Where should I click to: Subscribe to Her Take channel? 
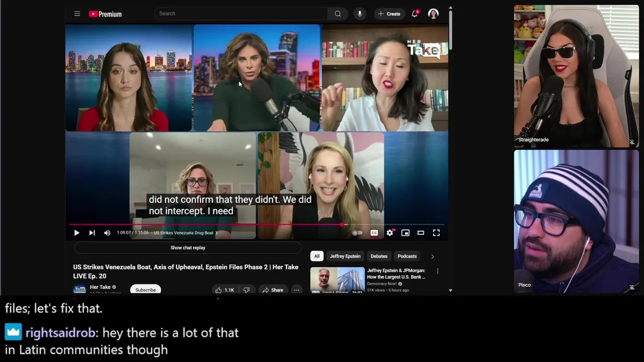coord(145,290)
